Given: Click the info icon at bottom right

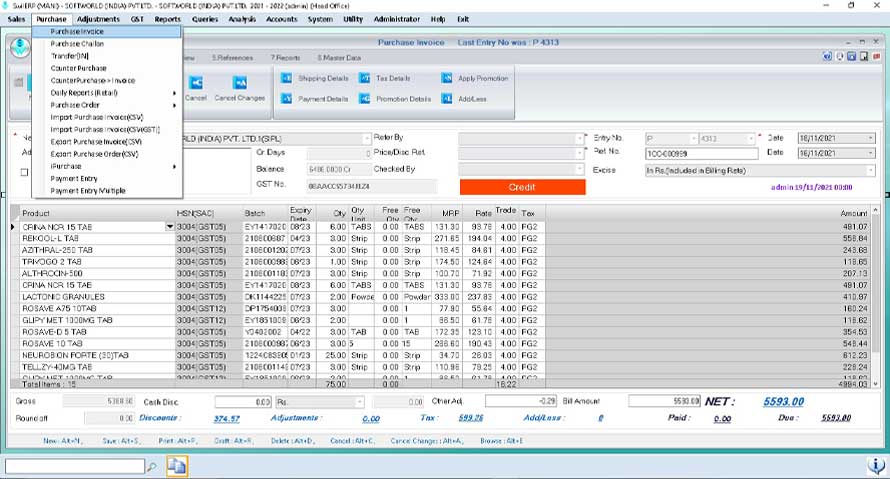Looking at the screenshot, I should point(874,465).
